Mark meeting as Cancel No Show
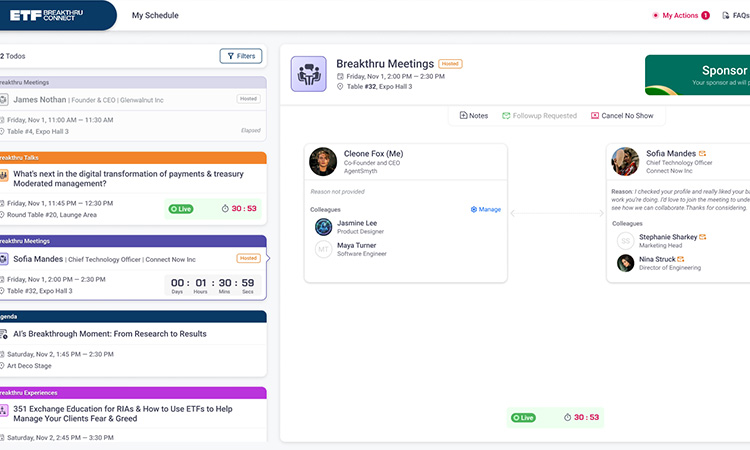 [x=621, y=116]
